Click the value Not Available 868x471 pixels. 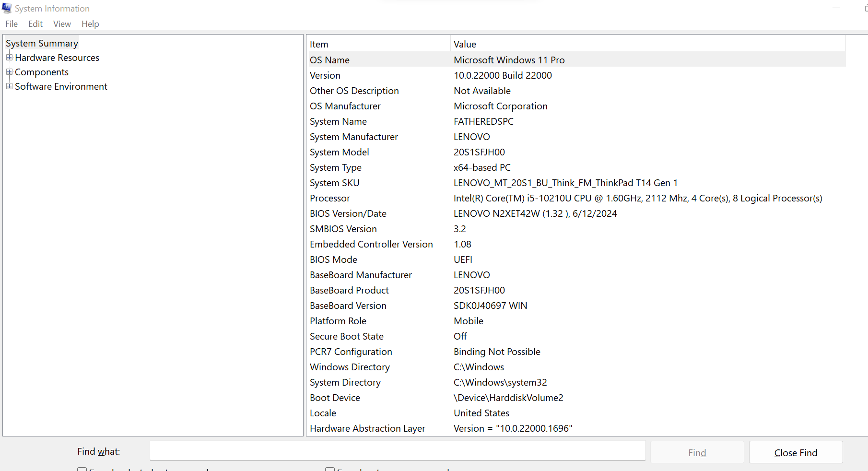[482, 91]
